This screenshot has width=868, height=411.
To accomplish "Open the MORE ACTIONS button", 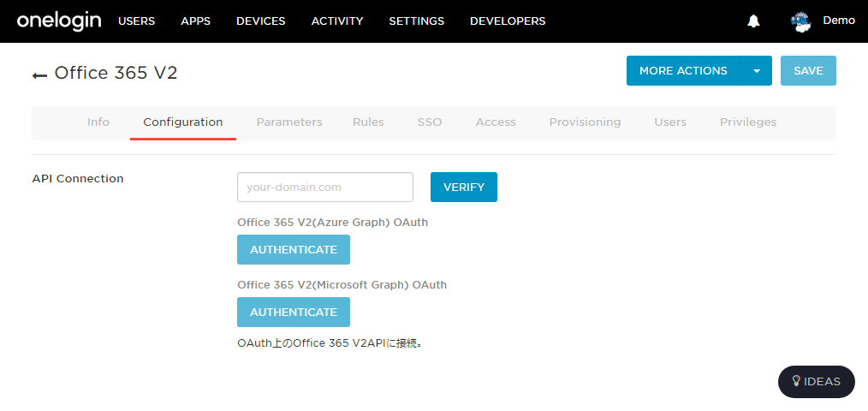I will point(683,71).
